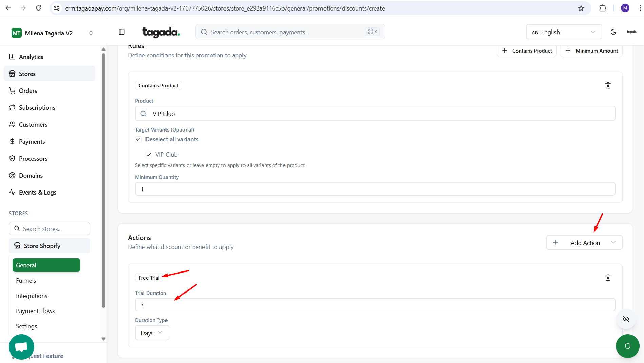Click the hidden-eye visibility toggle button
Viewport: 644px width, 363px height.
click(x=626, y=319)
